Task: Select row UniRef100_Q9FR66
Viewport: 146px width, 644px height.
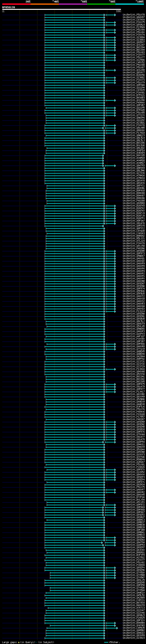Action: click(x=134, y=344)
